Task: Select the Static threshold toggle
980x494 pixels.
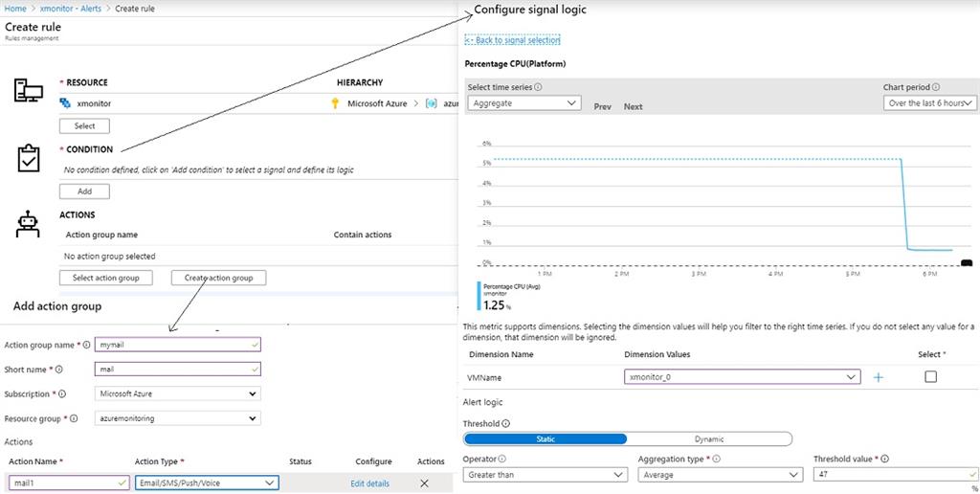Action: point(545,439)
